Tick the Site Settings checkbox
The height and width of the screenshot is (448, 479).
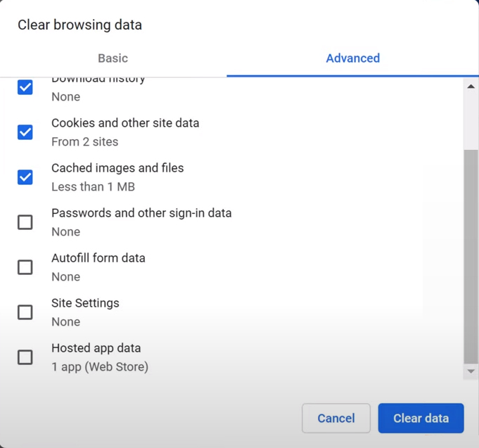tap(25, 312)
